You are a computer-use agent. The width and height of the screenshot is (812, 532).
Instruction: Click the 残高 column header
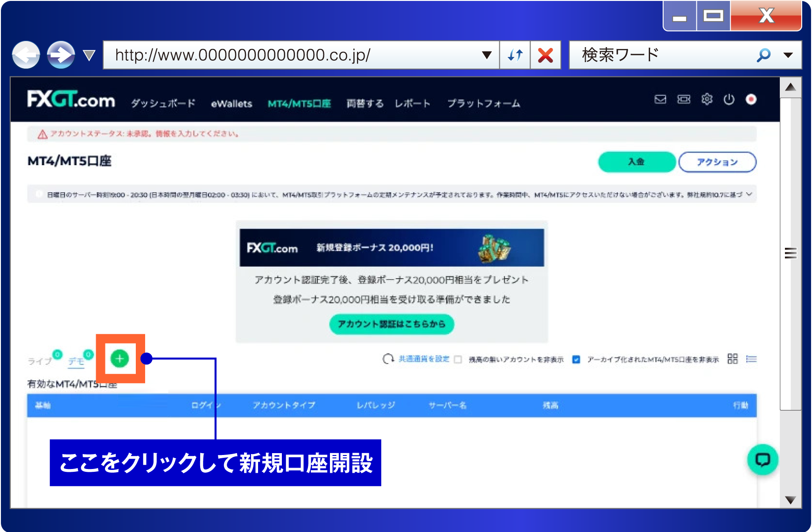coord(550,405)
